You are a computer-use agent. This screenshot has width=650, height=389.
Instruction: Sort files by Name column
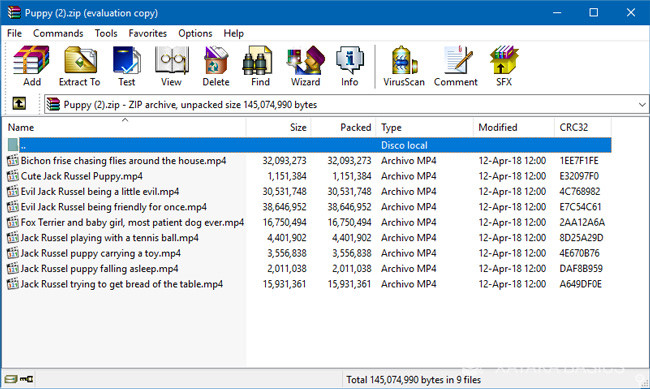124,127
